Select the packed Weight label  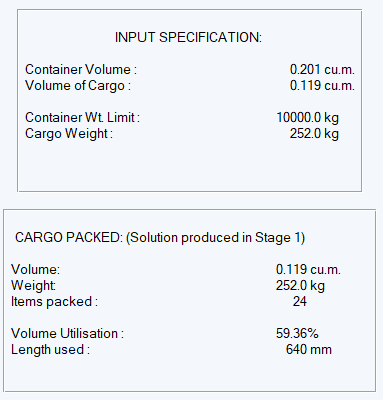[x=33, y=286]
